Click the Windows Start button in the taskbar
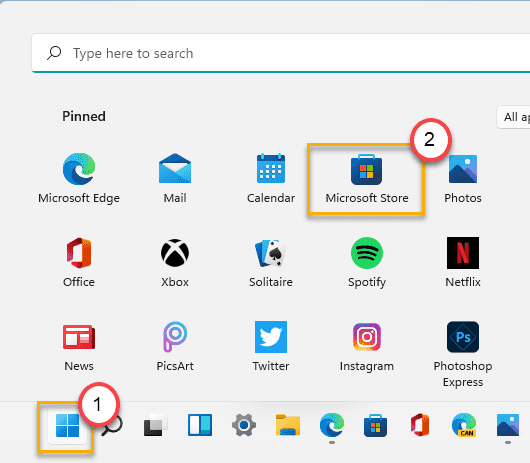This screenshot has width=530, height=463. pos(67,425)
